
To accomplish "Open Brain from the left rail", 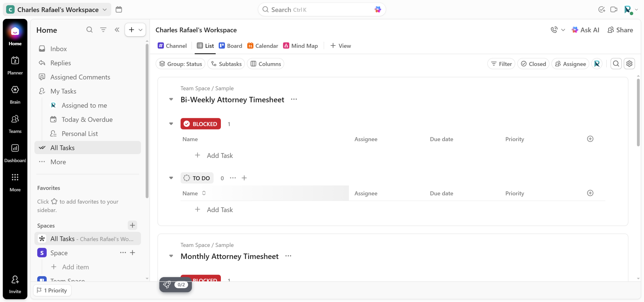I will (x=15, y=94).
